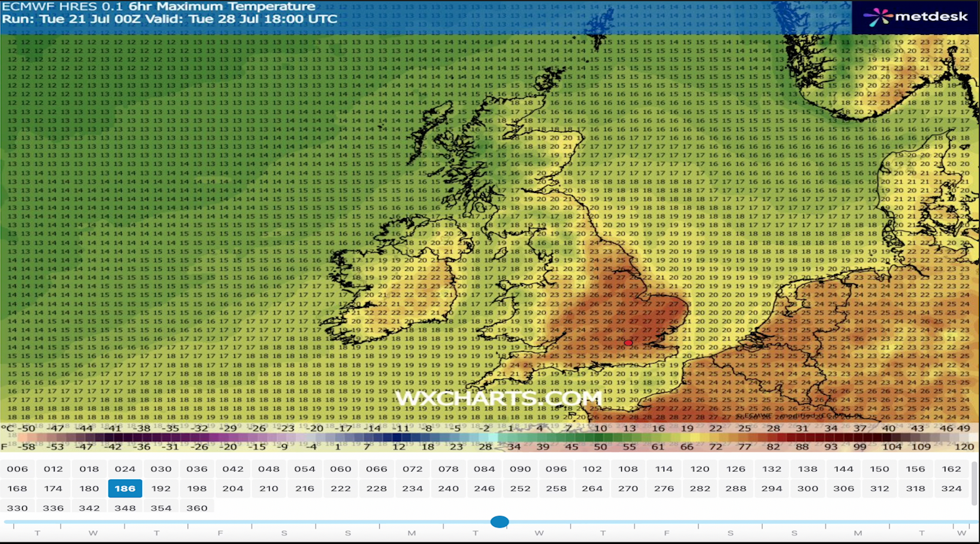Select forecast hour 012
The height and width of the screenshot is (544, 980).
coord(53,469)
